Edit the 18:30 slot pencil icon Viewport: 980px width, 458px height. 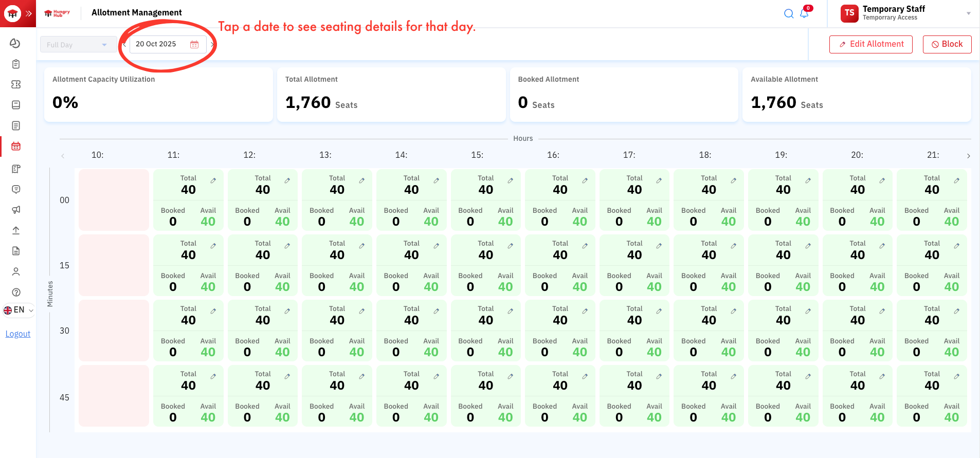coord(733,311)
